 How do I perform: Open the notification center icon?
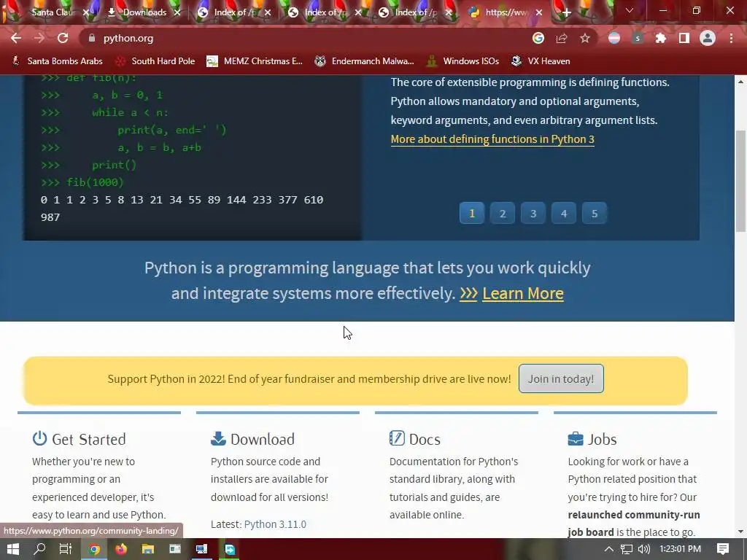pyautogui.click(x=723, y=549)
